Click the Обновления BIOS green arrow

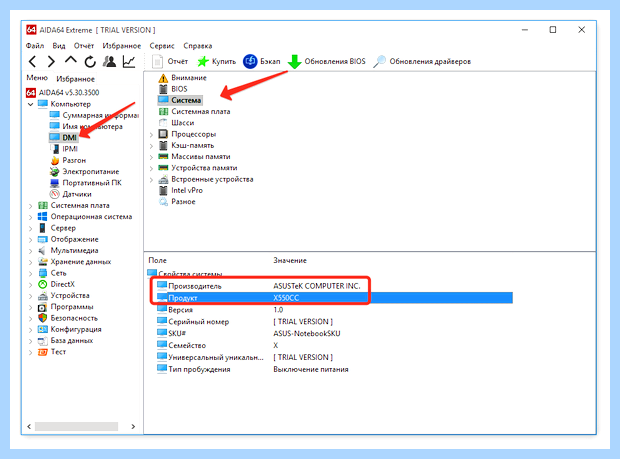point(294,62)
